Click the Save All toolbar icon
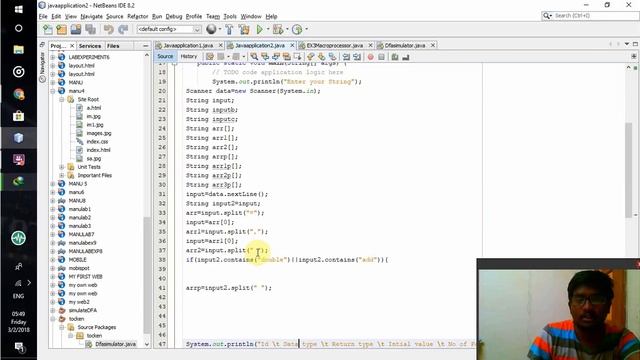640x360 pixels. (x=91, y=29)
